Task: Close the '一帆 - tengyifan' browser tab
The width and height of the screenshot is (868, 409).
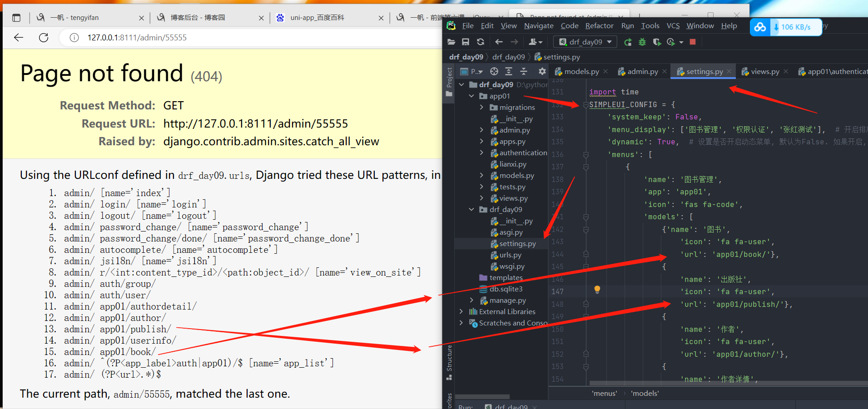Action: (141, 18)
